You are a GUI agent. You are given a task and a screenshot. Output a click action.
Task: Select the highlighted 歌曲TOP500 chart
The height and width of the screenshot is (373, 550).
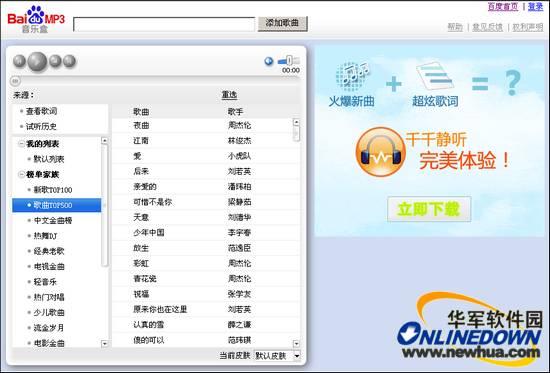point(57,205)
